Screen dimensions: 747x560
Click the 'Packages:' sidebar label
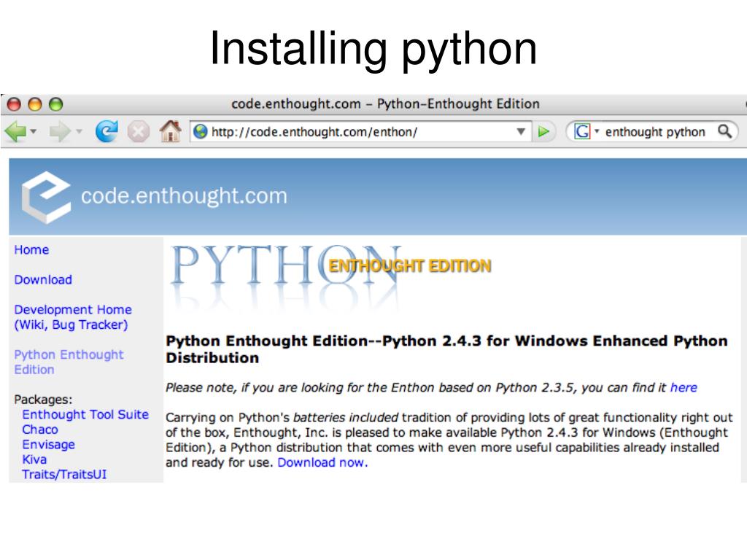(43, 400)
